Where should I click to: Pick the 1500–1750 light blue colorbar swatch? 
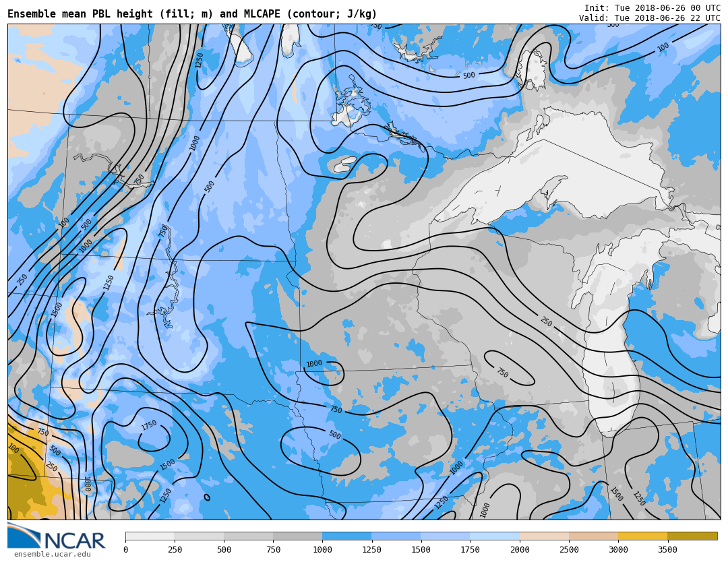[x=446, y=536]
